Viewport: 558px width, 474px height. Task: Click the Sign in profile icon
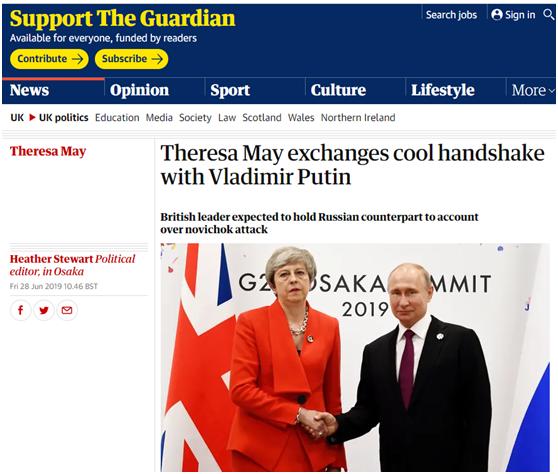497,15
